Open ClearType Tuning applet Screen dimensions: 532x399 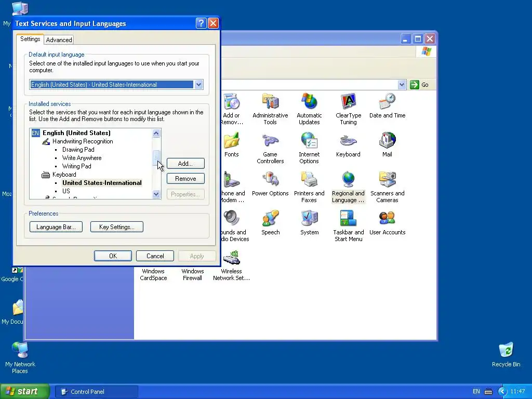[x=348, y=109]
